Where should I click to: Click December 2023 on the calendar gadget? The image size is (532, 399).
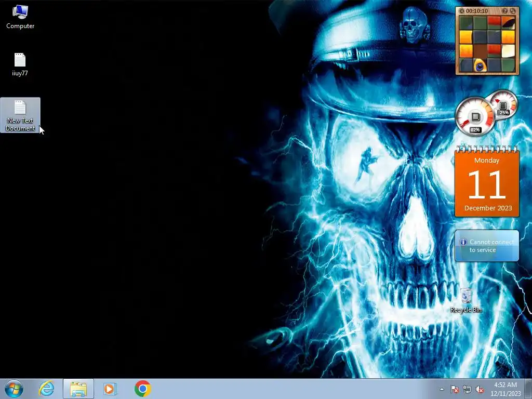488,208
